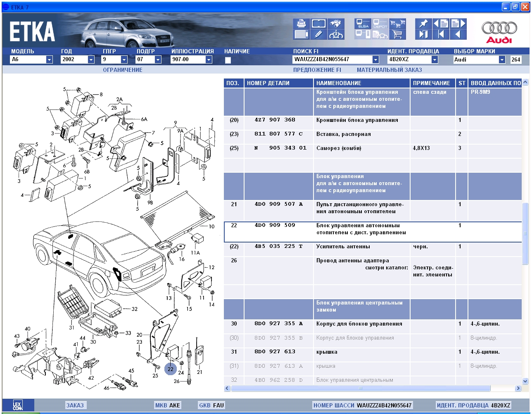
Task: Open the single shopping cart icon
Action: (398, 34)
